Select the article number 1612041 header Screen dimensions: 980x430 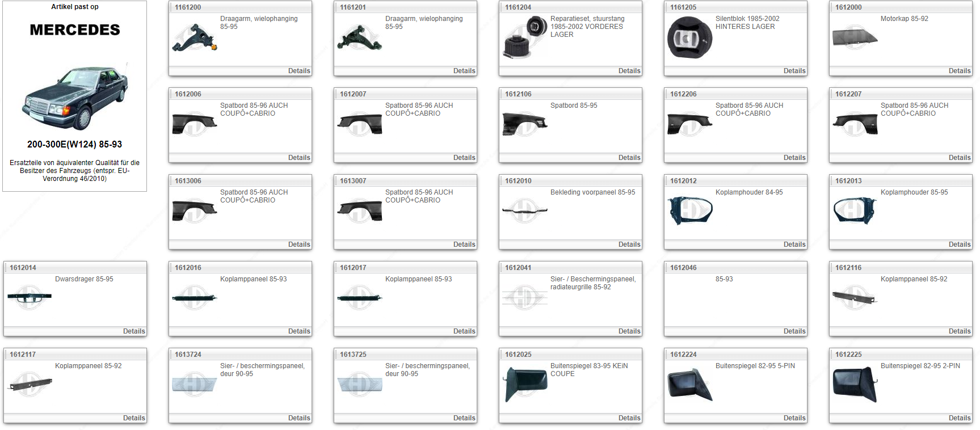(518, 268)
